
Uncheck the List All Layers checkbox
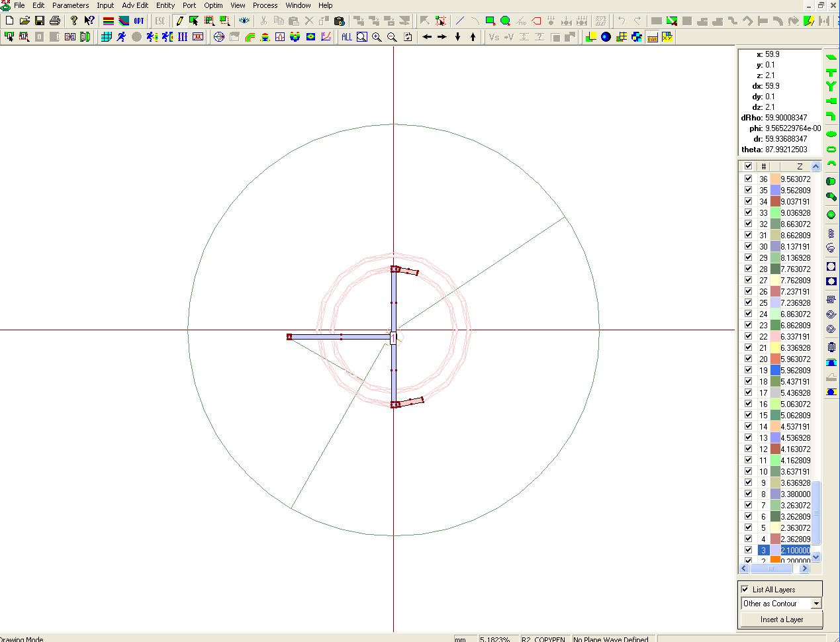[x=745, y=589]
